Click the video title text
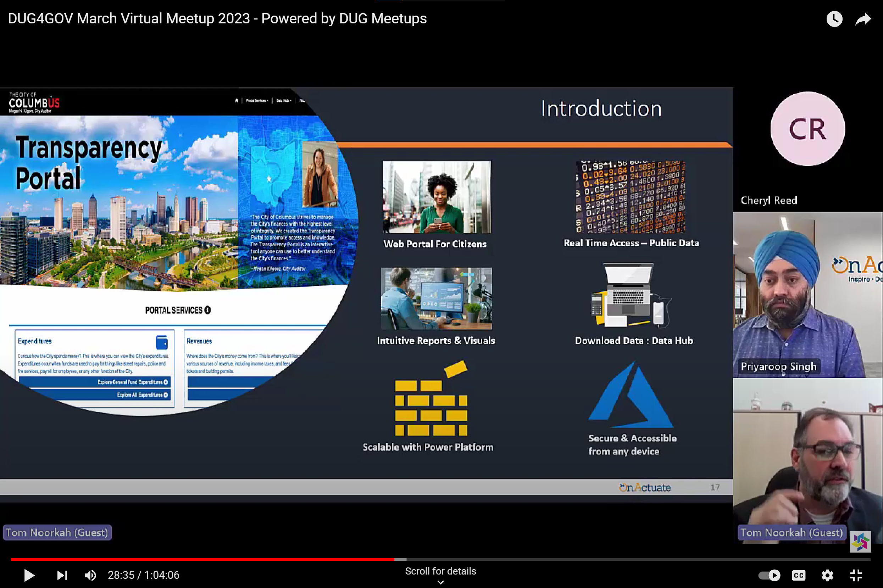This screenshot has width=883, height=588. point(217,18)
